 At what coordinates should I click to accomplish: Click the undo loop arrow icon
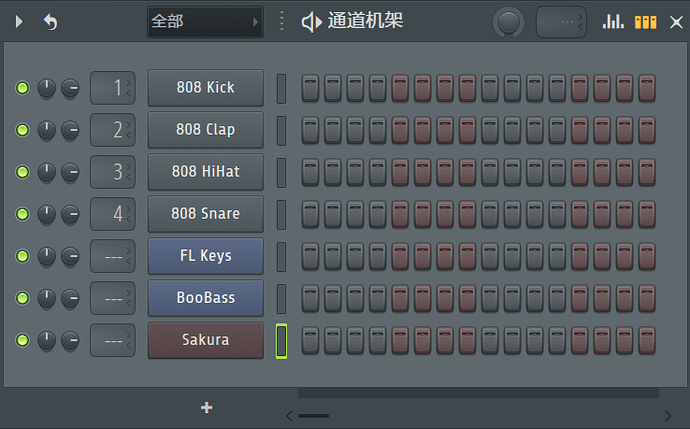(51, 22)
